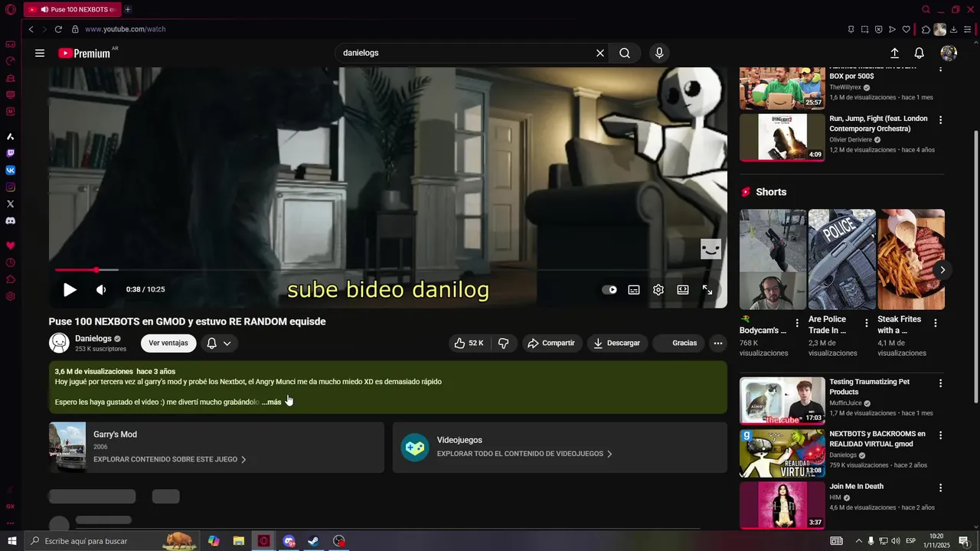The width and height of the screenshot is (980, 551).
Task: Add page to bookmarks heart icon
Action: click(x=906, y=29)
